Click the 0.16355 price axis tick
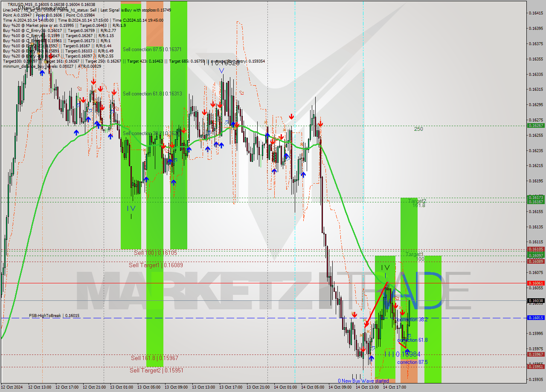 (536, 59)
